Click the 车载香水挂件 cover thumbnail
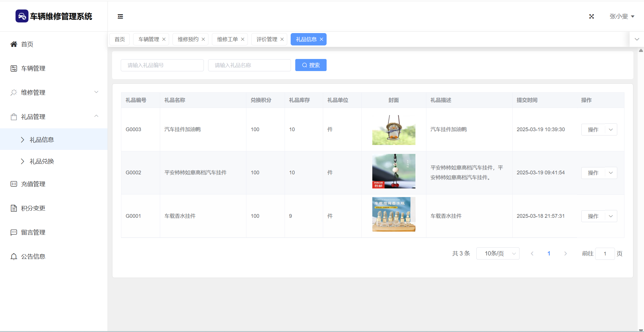The width and height of the screenshot is (644, 332). (394, 214)
